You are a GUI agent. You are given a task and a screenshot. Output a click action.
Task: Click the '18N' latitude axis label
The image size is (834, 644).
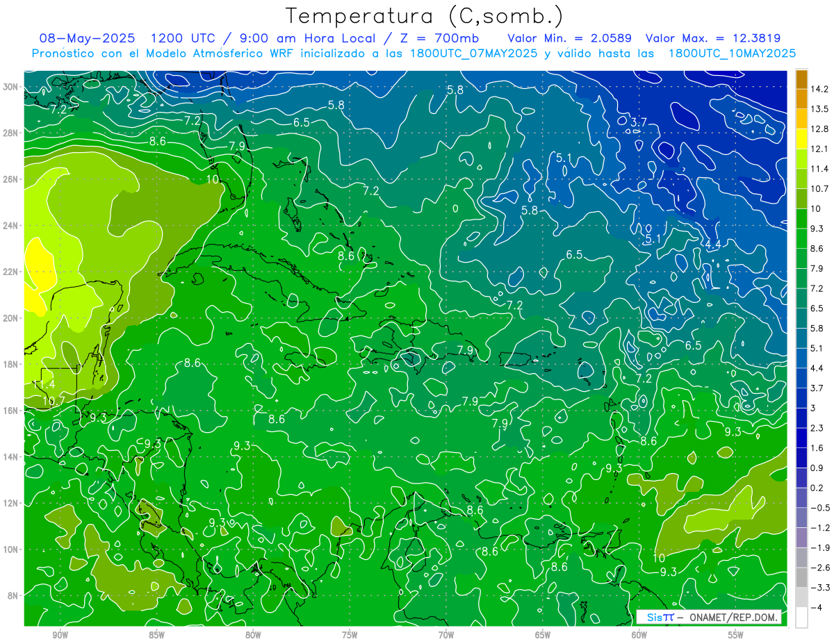[12, 364]
